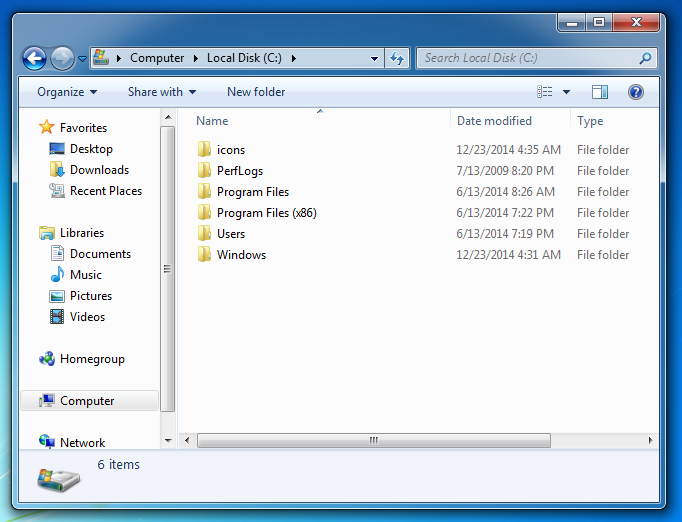Viewport: 682px width, 522px height.
Task: Open Recent Places in Favorites
Action: click(106, 191)
